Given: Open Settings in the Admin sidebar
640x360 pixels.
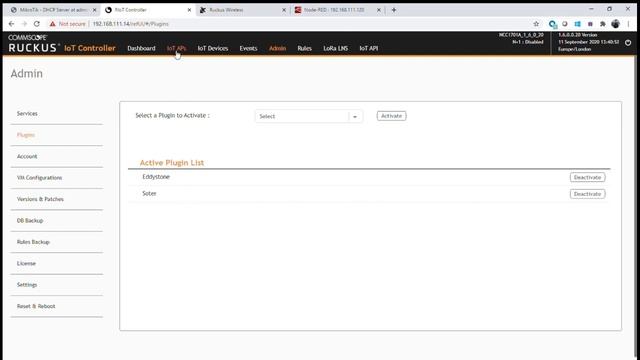Looking at the screenshot, I should (27, 284).
